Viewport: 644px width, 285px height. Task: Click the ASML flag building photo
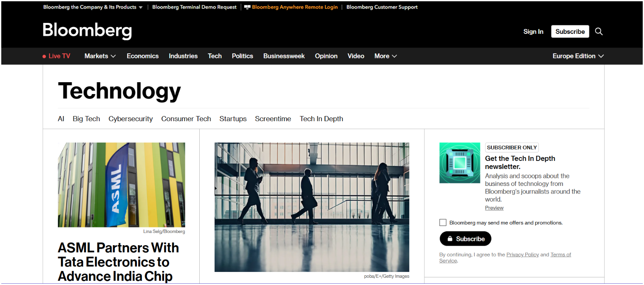pos(121,185)
